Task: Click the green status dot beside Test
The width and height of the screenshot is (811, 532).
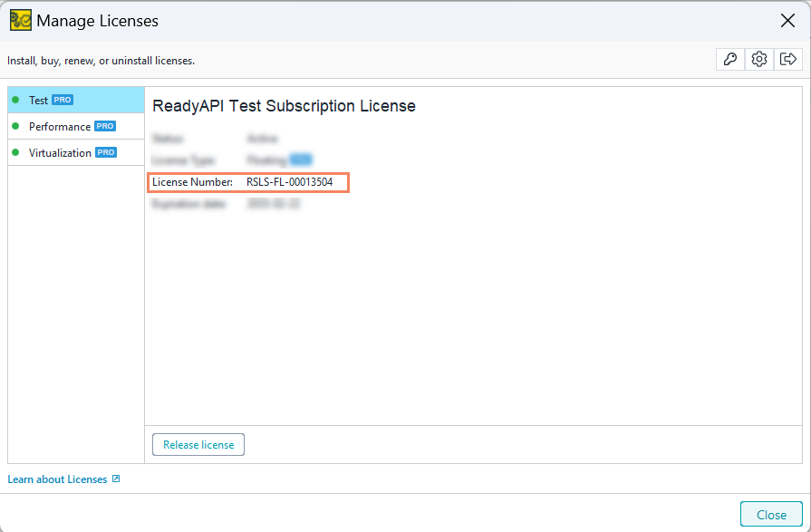Action: tap(15, 100)
